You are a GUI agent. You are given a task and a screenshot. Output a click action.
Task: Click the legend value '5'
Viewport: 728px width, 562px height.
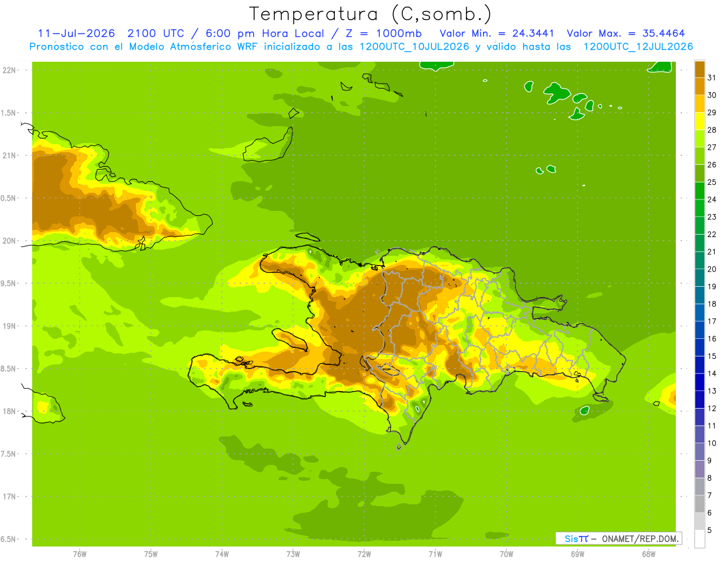710,530
